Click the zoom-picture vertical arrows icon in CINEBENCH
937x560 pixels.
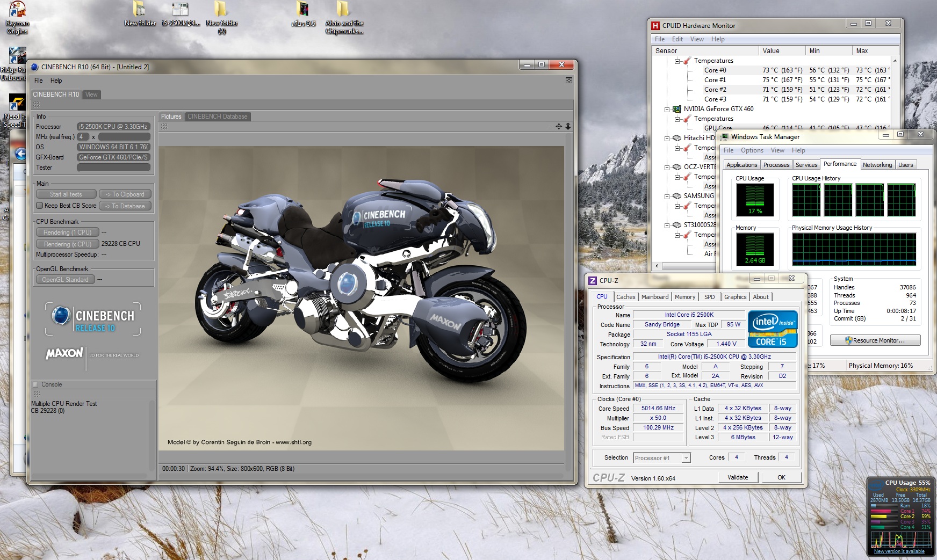point(568,126)
